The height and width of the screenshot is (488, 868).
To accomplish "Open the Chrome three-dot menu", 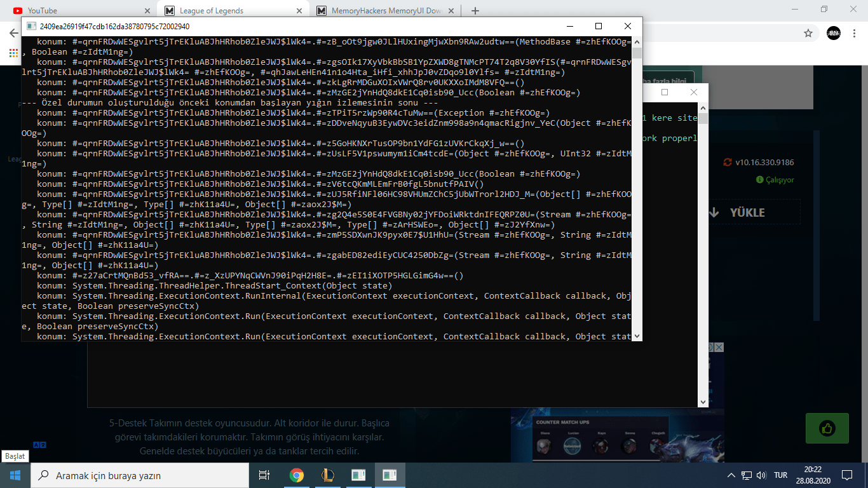I will (x=855, y=33).
